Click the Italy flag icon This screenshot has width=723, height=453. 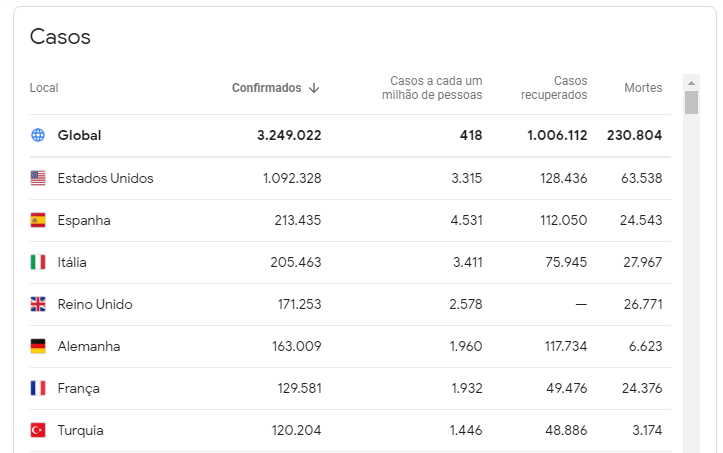point(38,262)
